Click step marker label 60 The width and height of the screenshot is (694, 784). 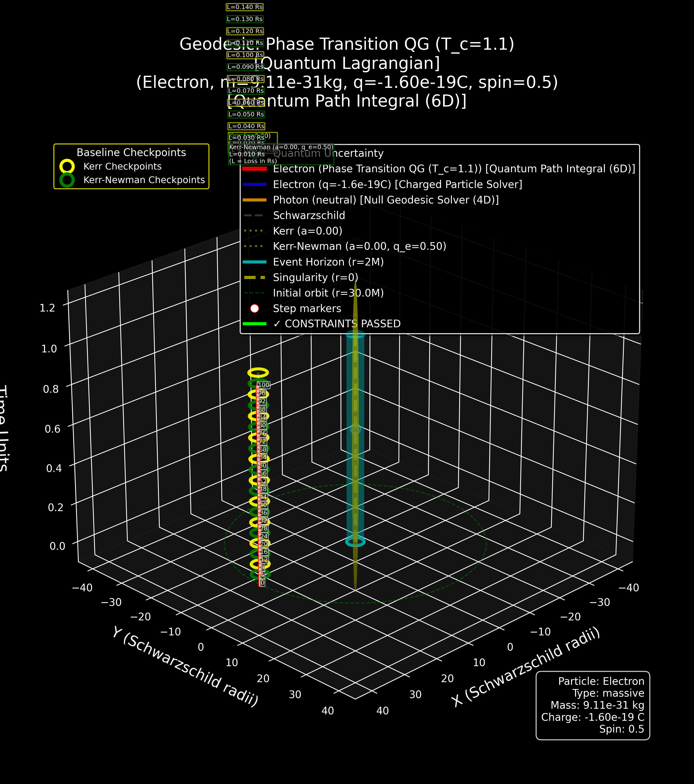point(262,465)
